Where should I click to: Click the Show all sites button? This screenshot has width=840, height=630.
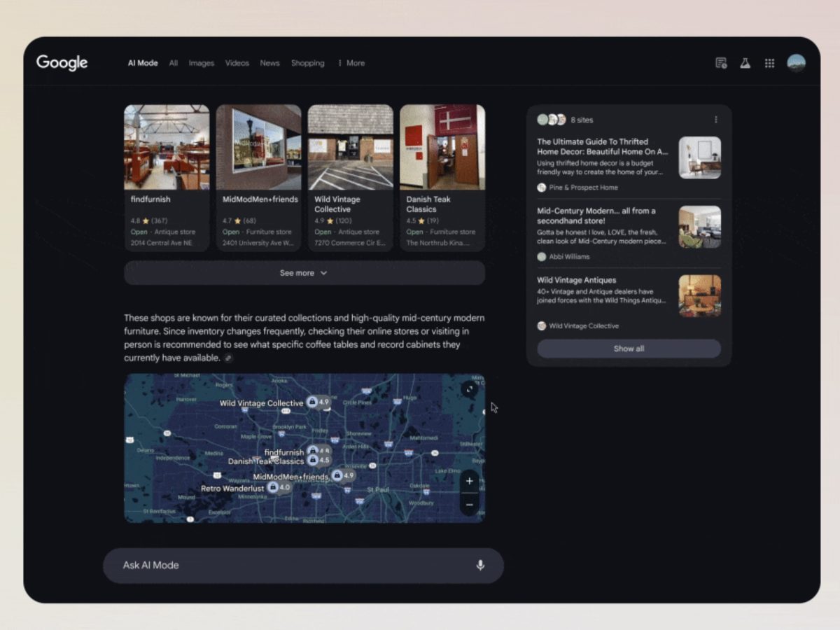tap(629, 349)
